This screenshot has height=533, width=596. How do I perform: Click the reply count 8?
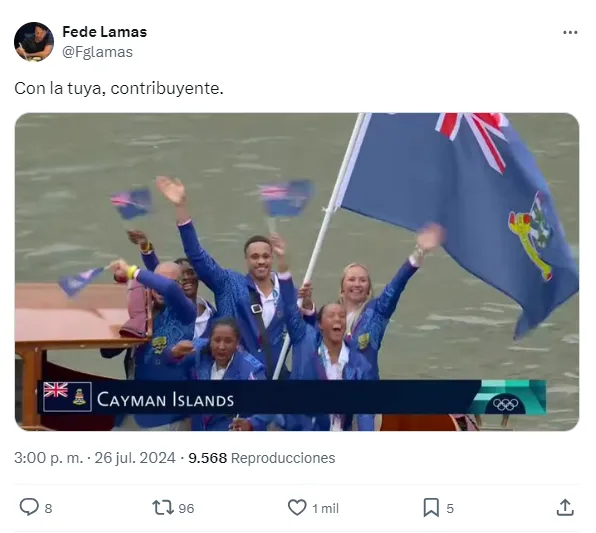[48, 508]
